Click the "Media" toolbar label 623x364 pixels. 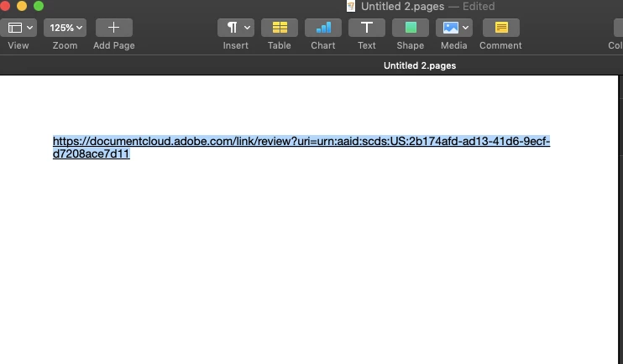point(453,45)
